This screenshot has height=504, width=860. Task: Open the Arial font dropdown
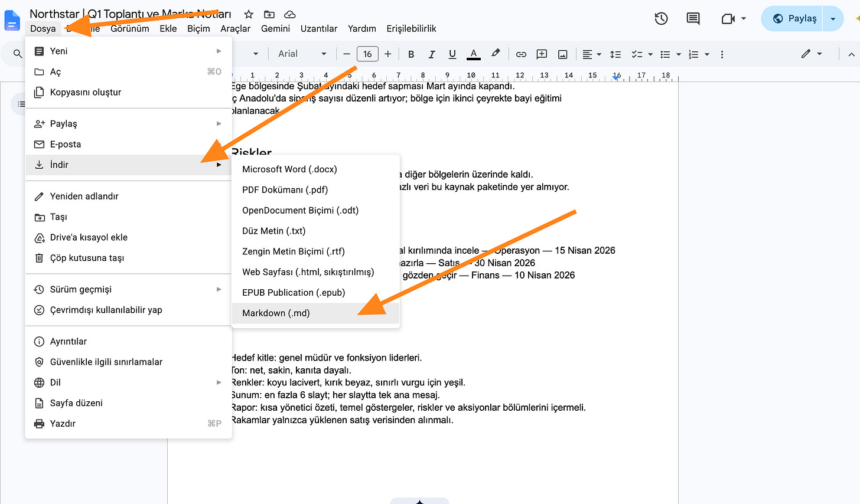tap(302, 54)
